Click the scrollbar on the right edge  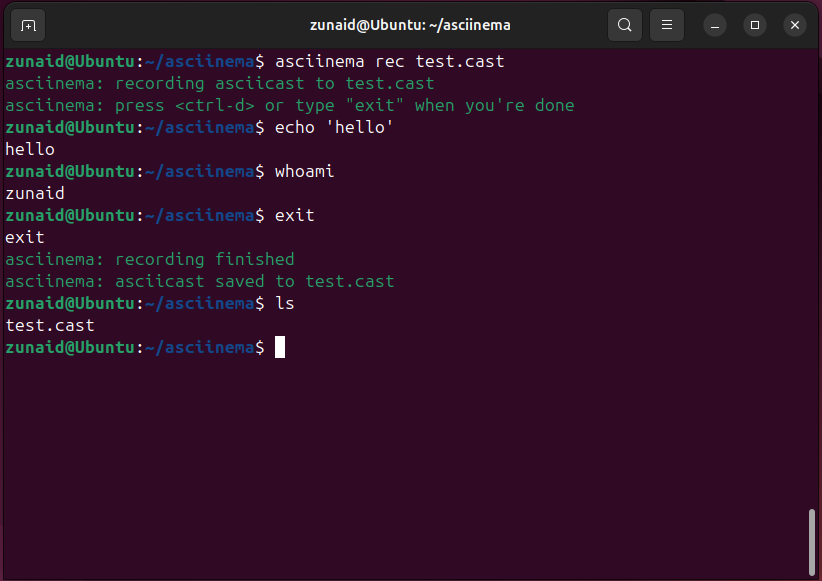812,540
